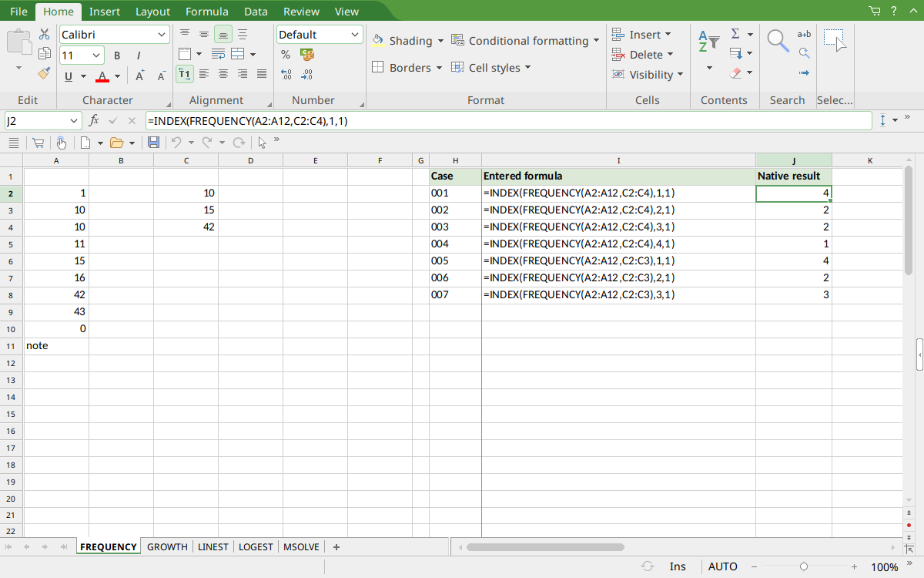Viewport: 924px width, 578px height.
Task: Click inside the formula input bar
Action: pyautogui.click(x=508, y=120)
